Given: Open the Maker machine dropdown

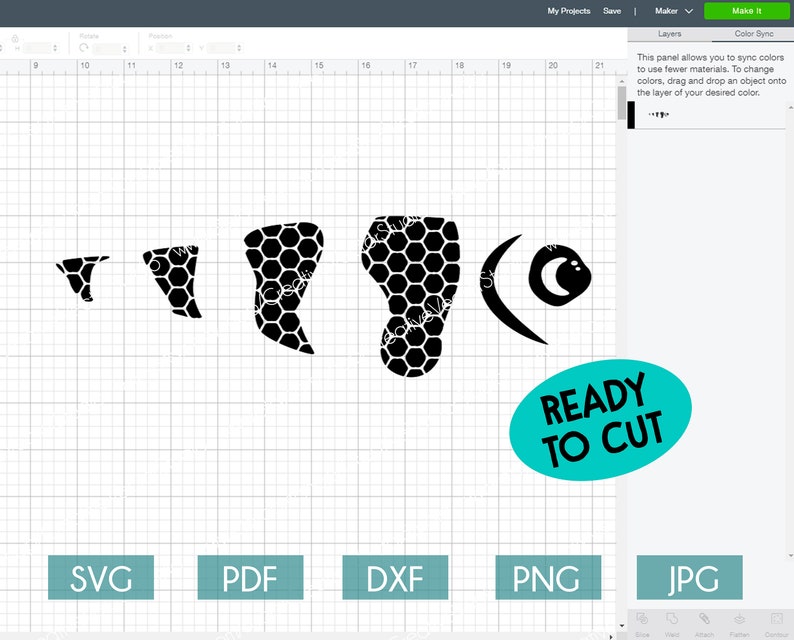Looking at the screenshot, I should click(673, 11).
